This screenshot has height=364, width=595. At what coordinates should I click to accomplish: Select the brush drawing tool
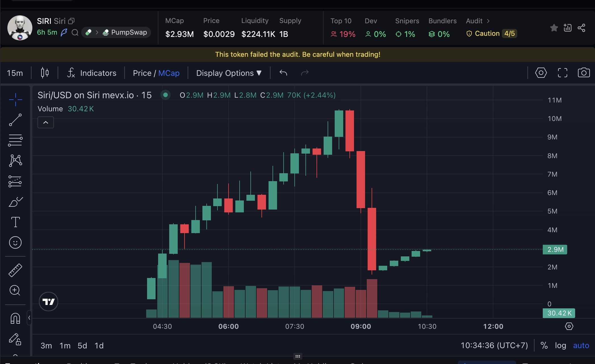tap(15, 202)
